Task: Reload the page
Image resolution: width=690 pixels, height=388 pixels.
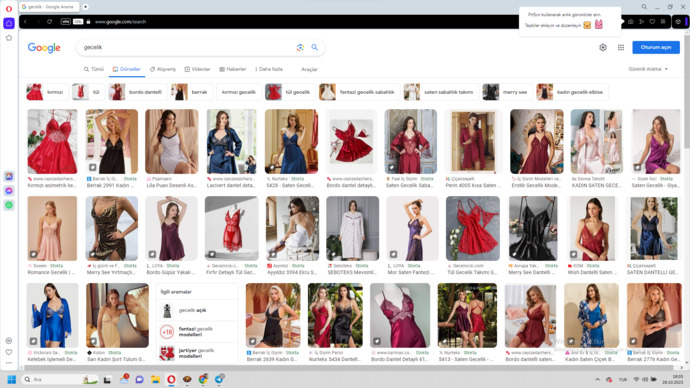Action: pyautogui.click(x=49, y=22)
